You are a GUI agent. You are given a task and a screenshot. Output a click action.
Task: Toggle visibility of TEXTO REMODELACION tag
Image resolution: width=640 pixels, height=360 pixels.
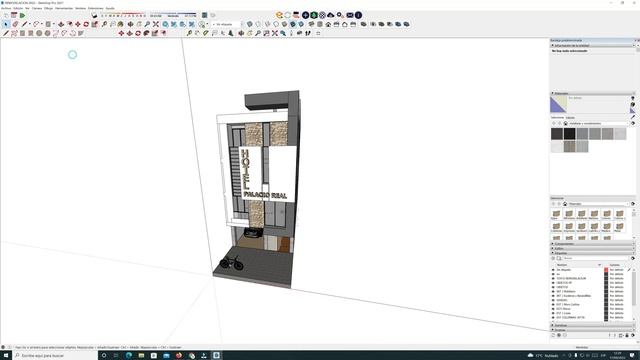(x=553, y=278)
